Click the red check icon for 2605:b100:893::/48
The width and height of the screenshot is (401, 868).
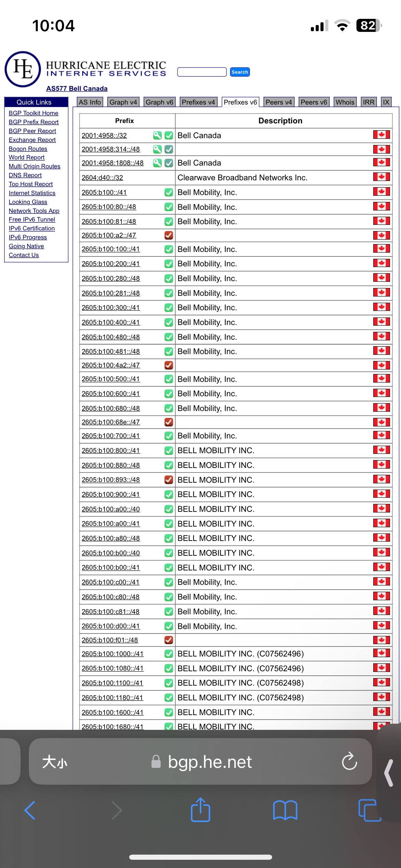tap(169, 480)
